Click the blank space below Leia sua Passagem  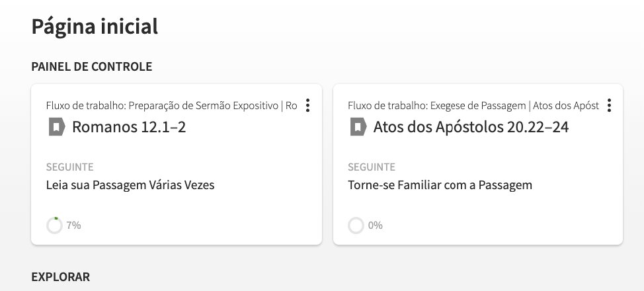(177, 204)
